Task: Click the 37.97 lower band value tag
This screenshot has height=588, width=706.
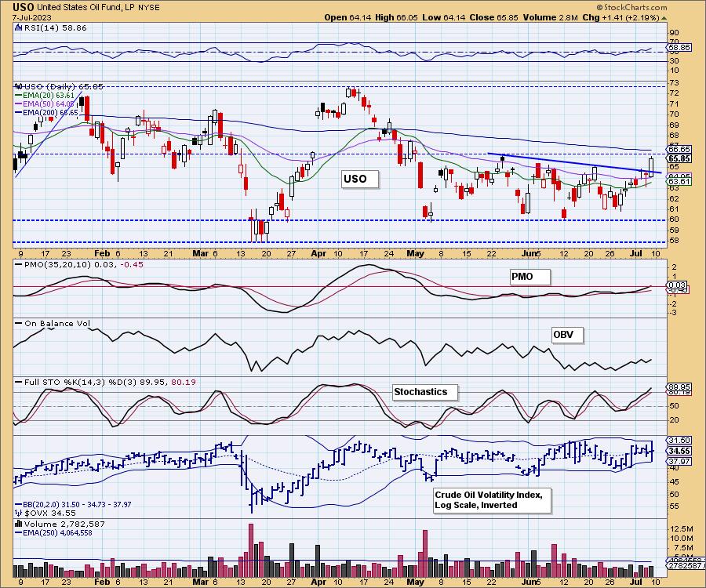Action: click(679, 461)
